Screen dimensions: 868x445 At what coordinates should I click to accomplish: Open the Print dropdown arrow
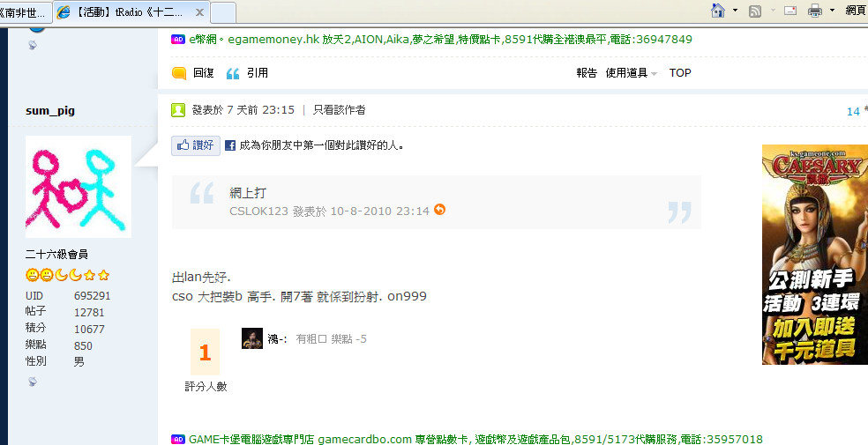pos(832,11)
